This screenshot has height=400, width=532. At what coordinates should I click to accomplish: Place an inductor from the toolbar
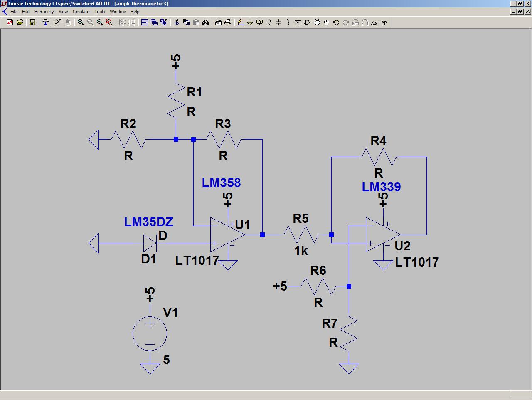coord(288,22)
